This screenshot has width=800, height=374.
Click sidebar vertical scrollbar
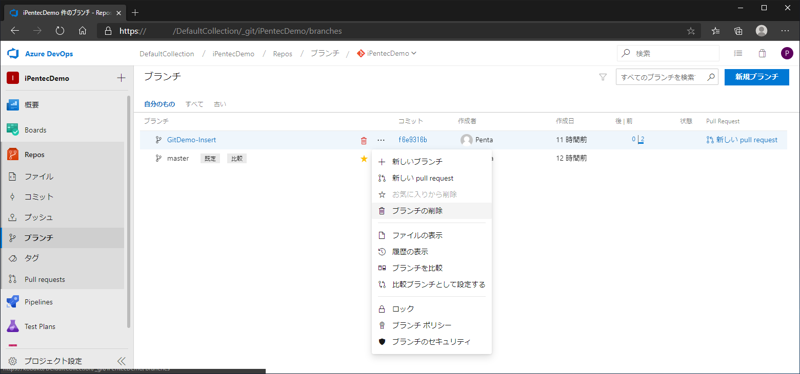129,212
